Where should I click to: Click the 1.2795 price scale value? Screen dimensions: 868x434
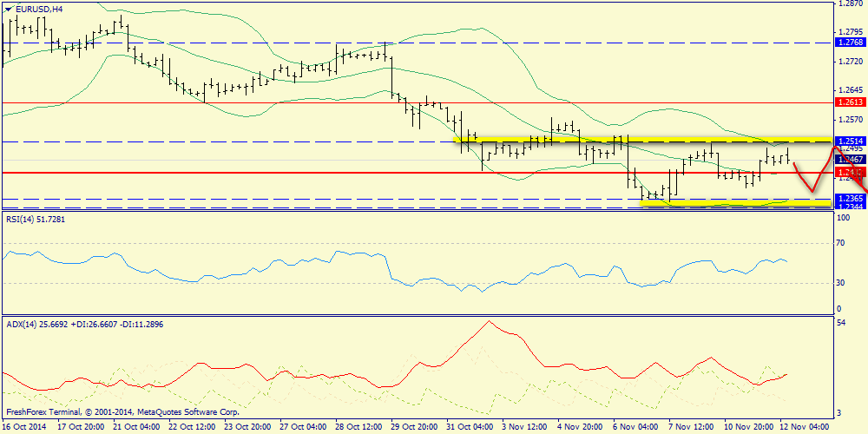click(851, 31)
